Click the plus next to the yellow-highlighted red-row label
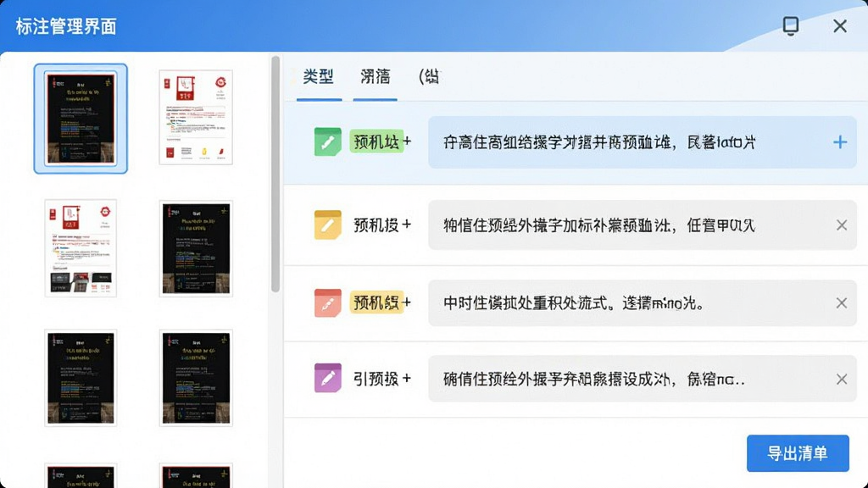This screenshot has height=488, width=868. point(407,302)
